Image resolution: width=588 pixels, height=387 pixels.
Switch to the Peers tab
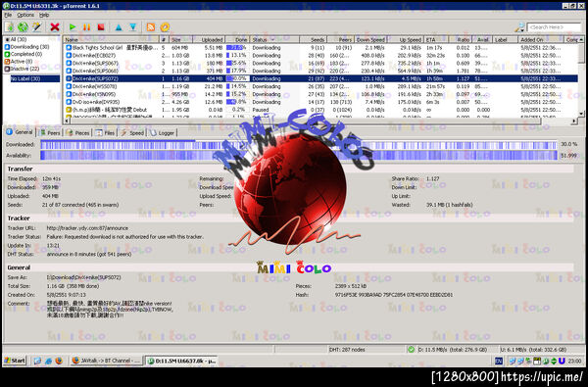50,132
